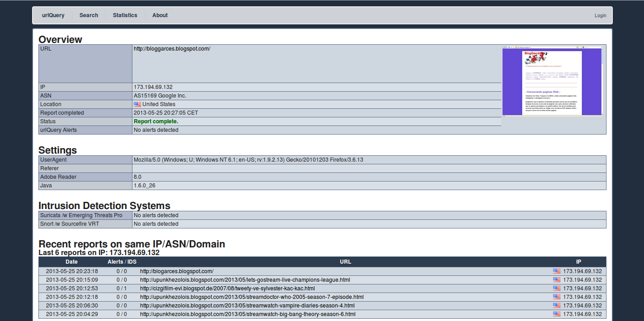Switch to the Statistics section

click(125, 15)
